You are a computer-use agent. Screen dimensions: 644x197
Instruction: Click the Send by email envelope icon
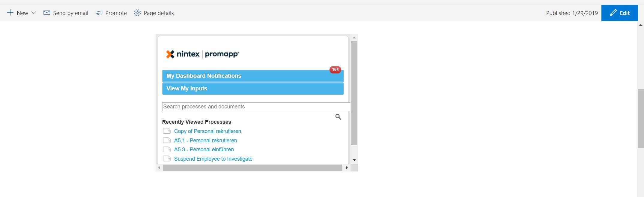[47, 13]
